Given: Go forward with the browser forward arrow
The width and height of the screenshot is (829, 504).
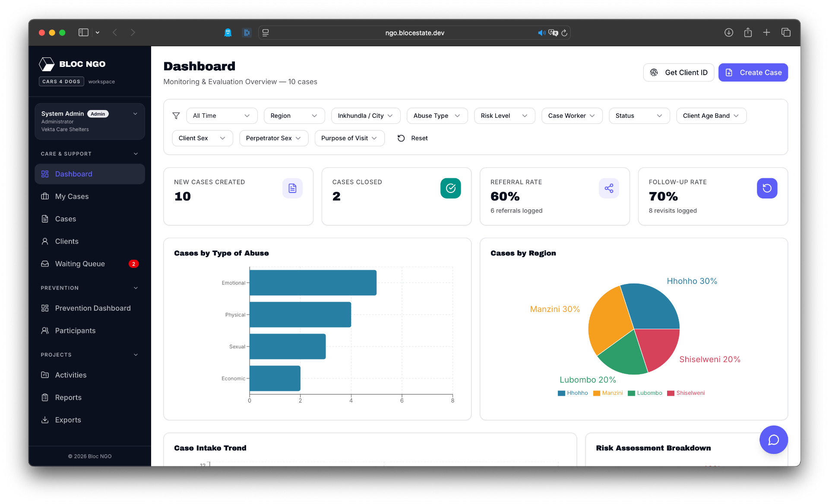Looking at the screenshot, I should coord(133,32).
